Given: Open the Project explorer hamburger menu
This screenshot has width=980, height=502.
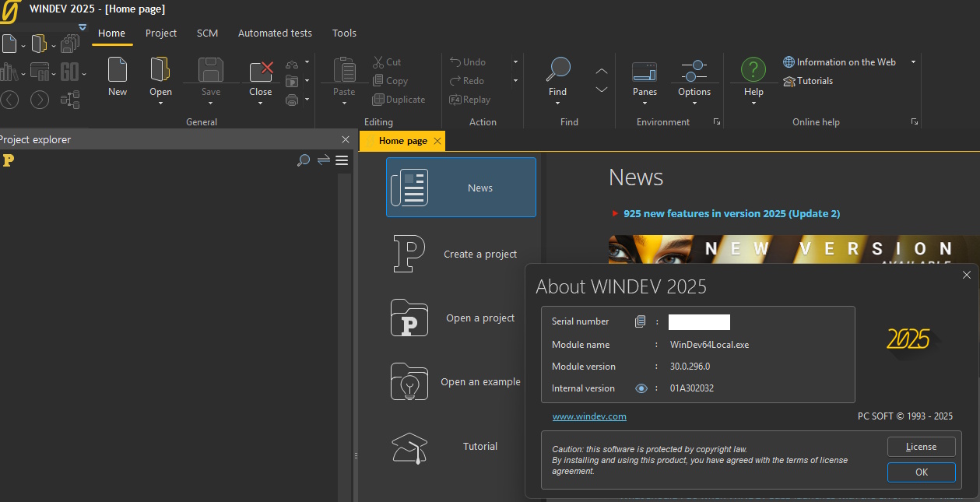Looking at the screenshot, I should click(x=342, y=160).
